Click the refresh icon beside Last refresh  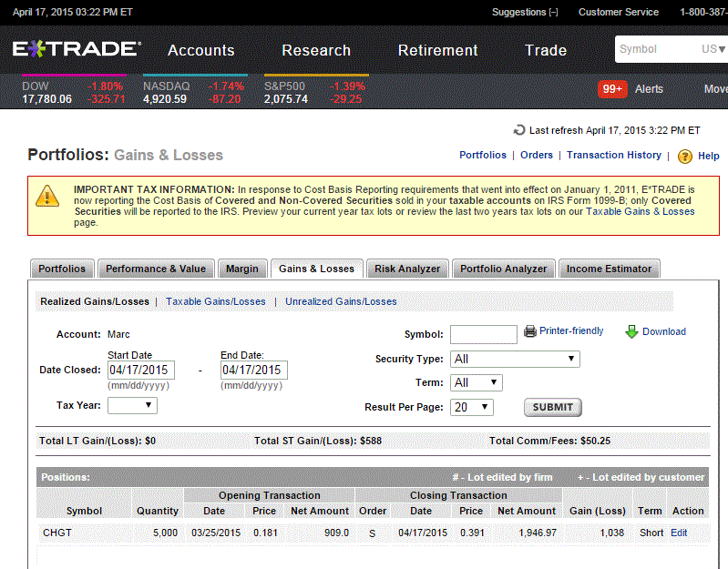point(519,130)
